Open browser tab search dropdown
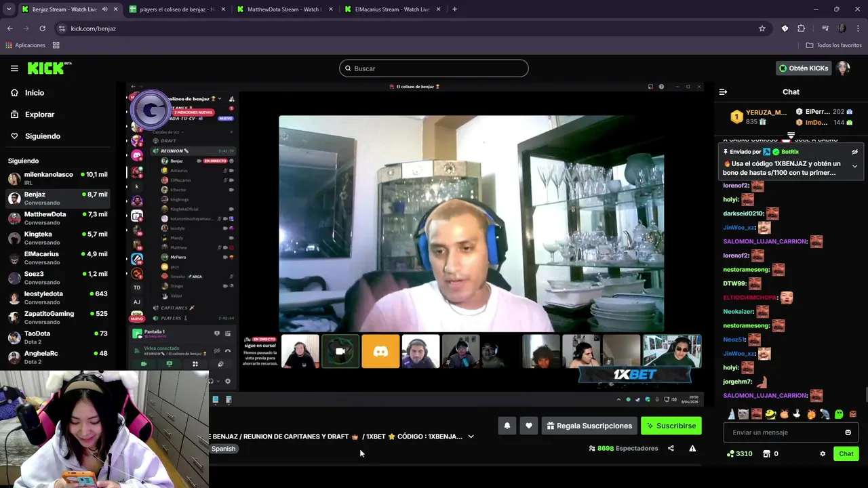The width and height of the screenshot is (868, 488). click(9, 9)
